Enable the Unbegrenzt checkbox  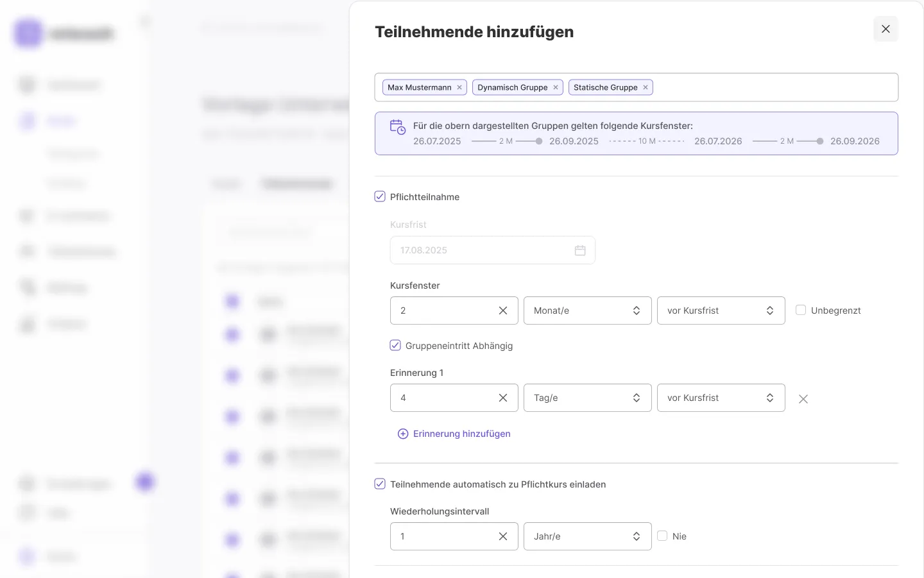click(x=801, y=310)
